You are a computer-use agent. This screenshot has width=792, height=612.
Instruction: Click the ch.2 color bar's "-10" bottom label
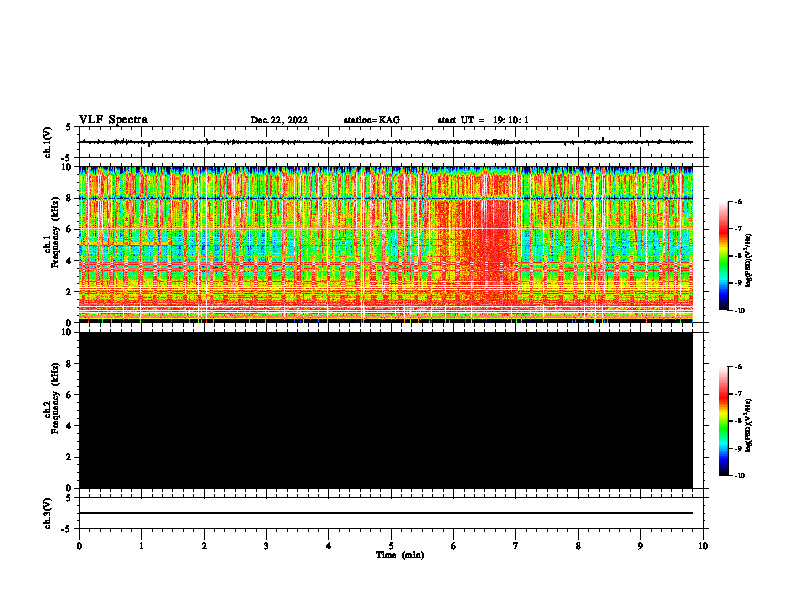tap(739, 476)
